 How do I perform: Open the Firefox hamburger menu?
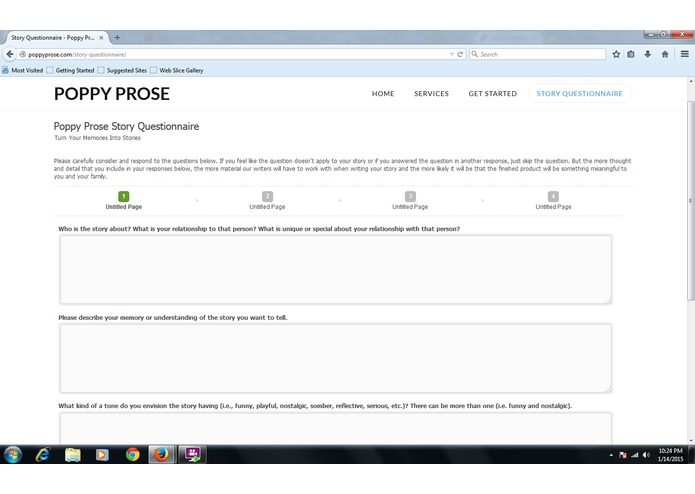[x=685, y=54]
